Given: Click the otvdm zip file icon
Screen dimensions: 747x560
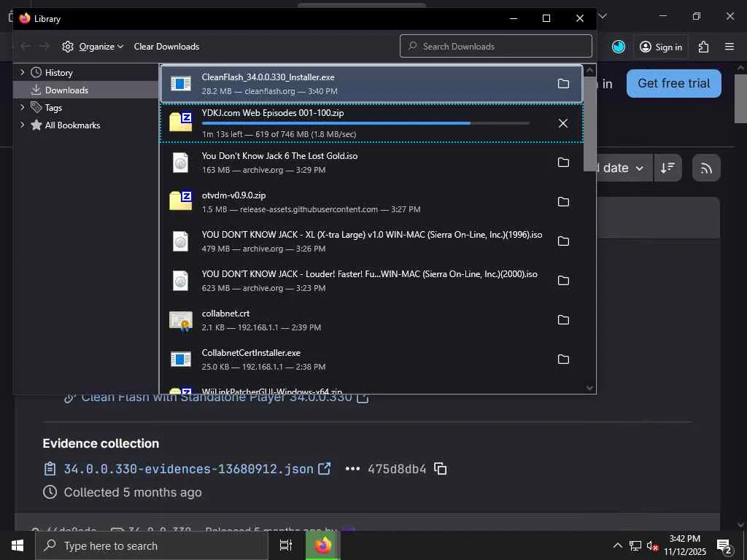Looking at the screenshot, I should [x=181, y=201].
